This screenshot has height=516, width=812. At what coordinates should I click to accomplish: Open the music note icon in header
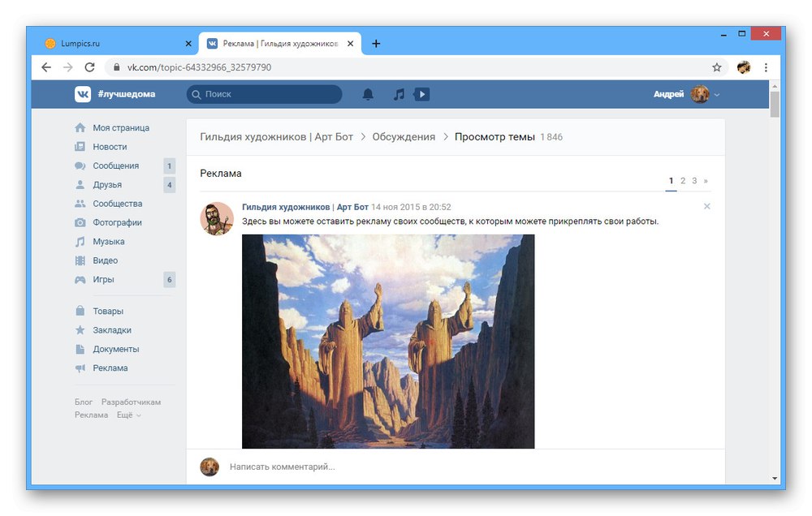tap(399, 94)
